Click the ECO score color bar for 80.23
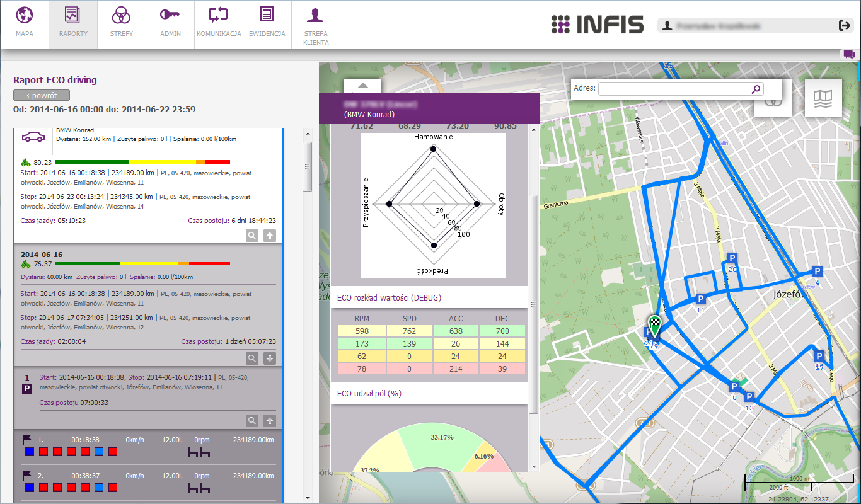Image resolution: width=861 pixels, height=504 pixels. click(x=142, y=162)
